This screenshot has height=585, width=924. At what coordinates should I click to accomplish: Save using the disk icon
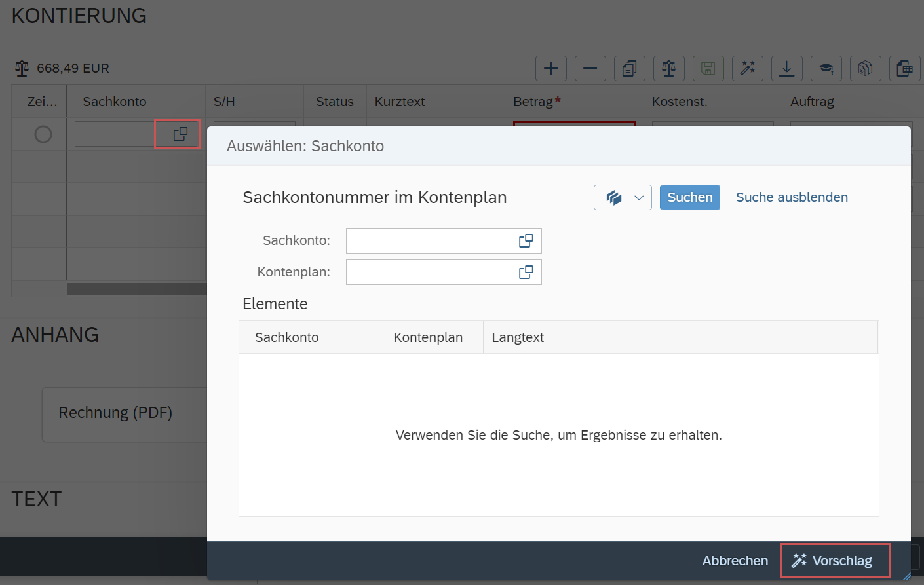coord(708,67)
